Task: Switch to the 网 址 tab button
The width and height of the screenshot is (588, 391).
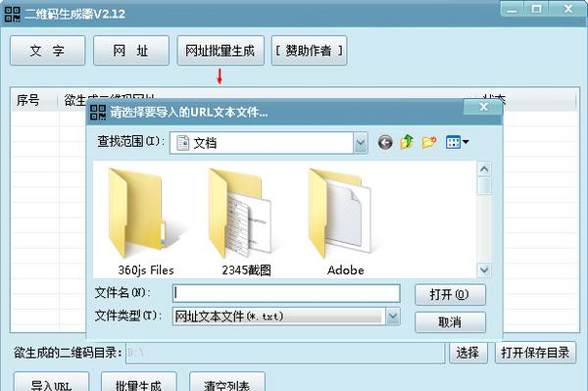Action: pos(131,51)
